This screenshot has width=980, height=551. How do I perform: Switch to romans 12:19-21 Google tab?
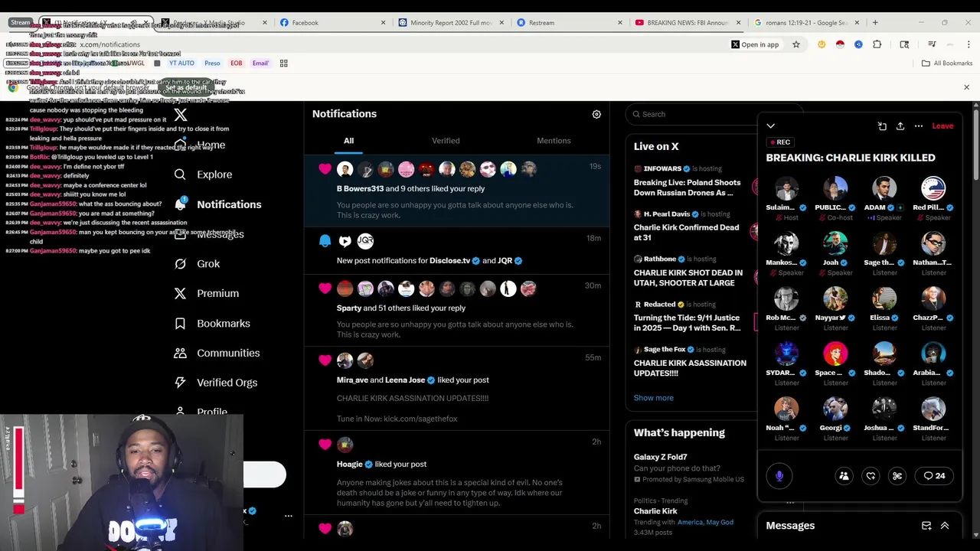coord(805,23)
